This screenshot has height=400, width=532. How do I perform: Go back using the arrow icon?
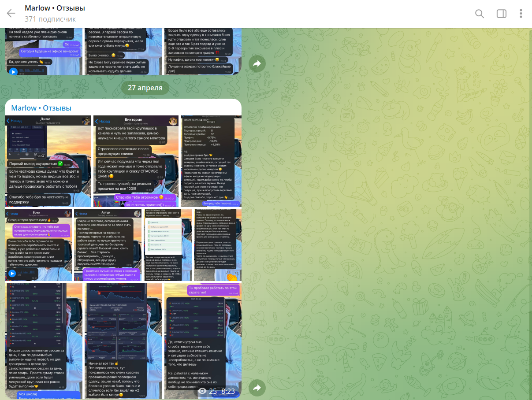(11, 13)
